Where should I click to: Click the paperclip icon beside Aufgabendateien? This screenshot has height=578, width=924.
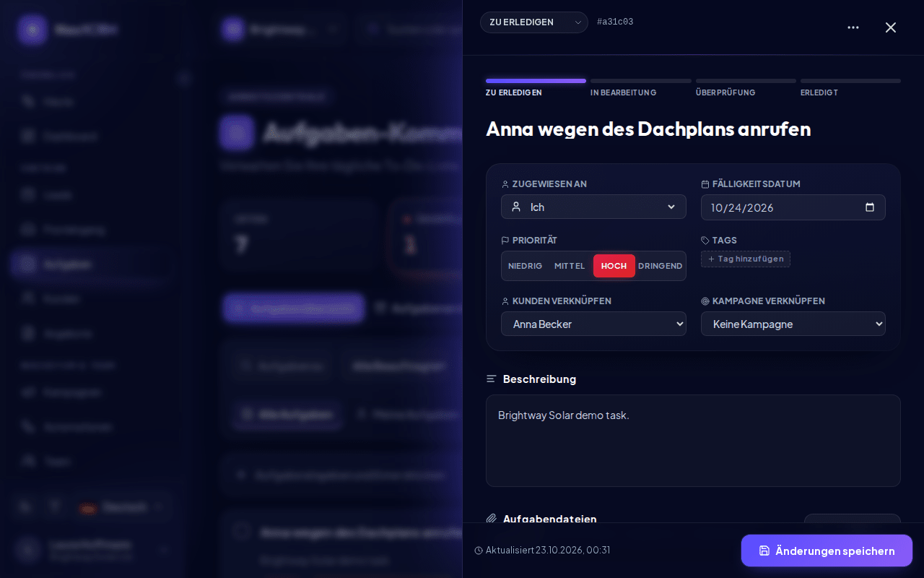[492, 519]
